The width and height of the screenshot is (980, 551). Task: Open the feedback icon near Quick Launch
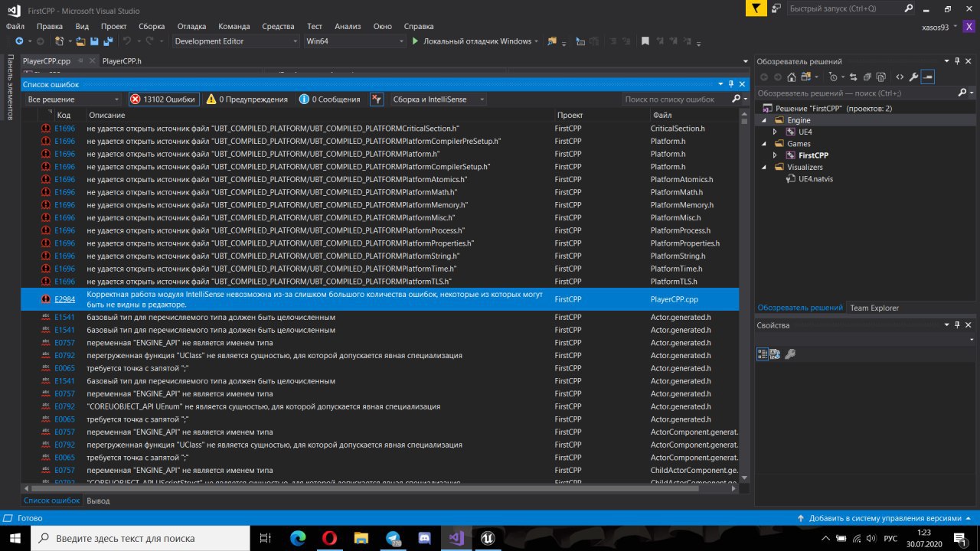click(776, 8)
